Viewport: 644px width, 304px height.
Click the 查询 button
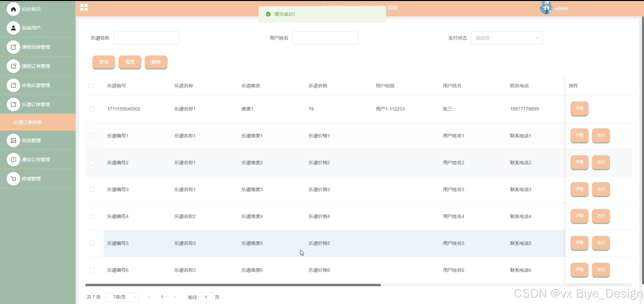coord(104,62)
